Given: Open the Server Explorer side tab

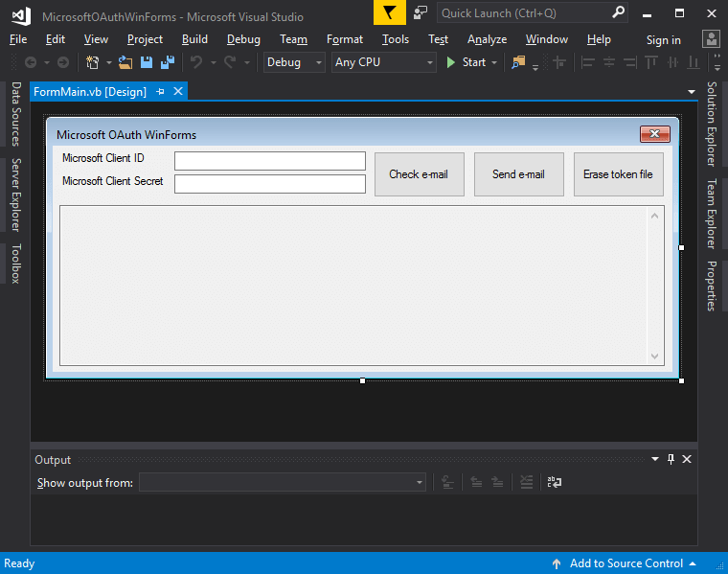Looking at the screenshot, I should [15, 195].
